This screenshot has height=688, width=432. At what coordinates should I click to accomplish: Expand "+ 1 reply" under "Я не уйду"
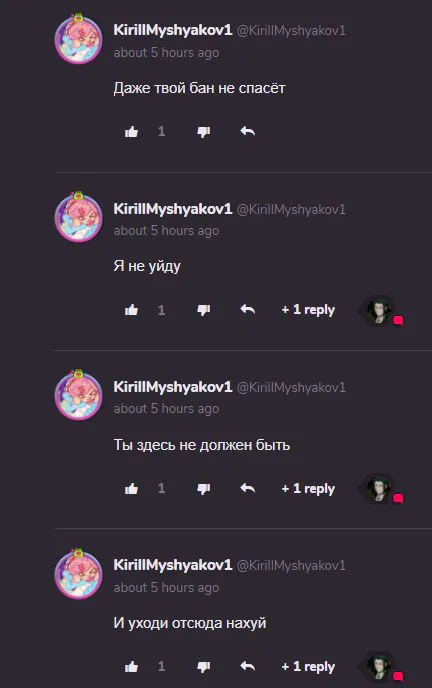(x=308, y=310)
